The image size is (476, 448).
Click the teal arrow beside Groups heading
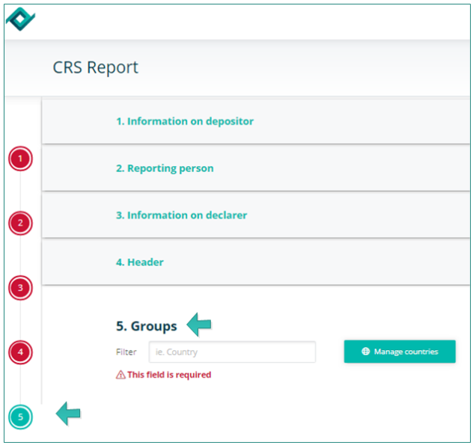click(199, 325)
